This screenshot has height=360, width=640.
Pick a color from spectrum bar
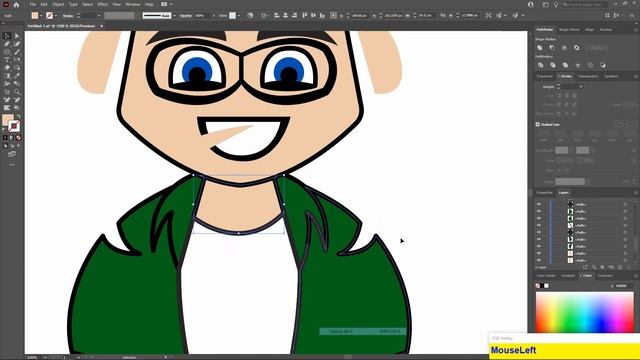584,312
